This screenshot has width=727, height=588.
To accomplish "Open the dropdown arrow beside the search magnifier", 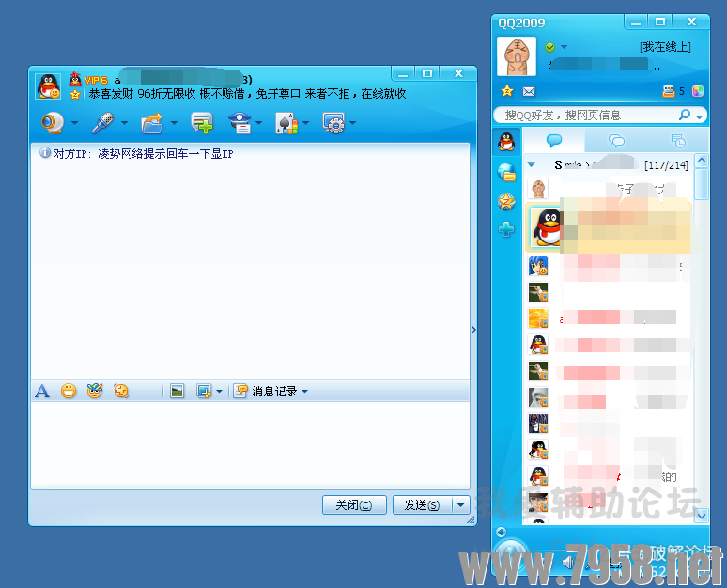I will pyautogui.click(x=699, y=116).
